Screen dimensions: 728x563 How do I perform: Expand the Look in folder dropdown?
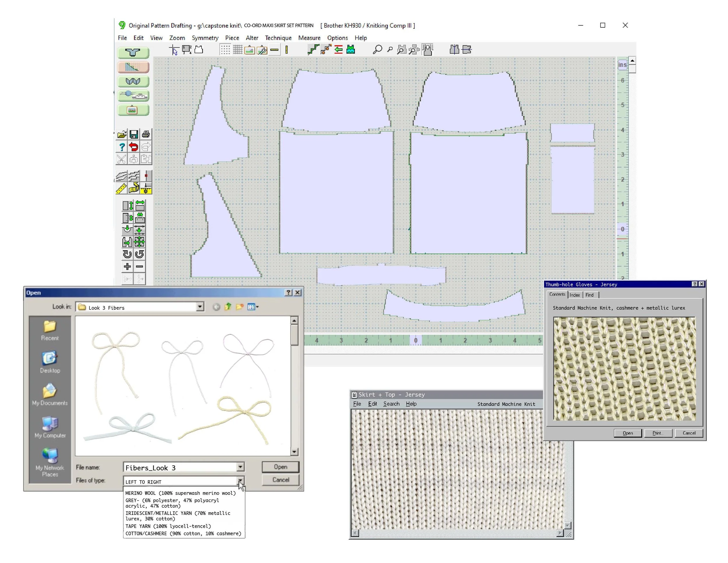coord(200,307)
